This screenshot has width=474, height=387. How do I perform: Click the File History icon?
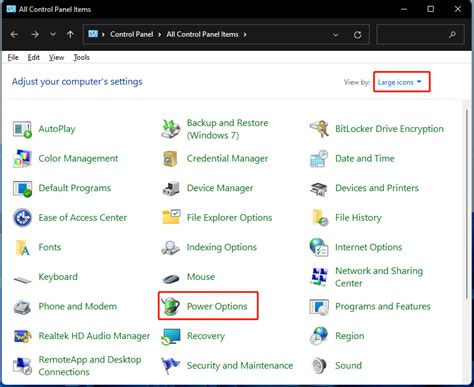(x=320, y=218)
